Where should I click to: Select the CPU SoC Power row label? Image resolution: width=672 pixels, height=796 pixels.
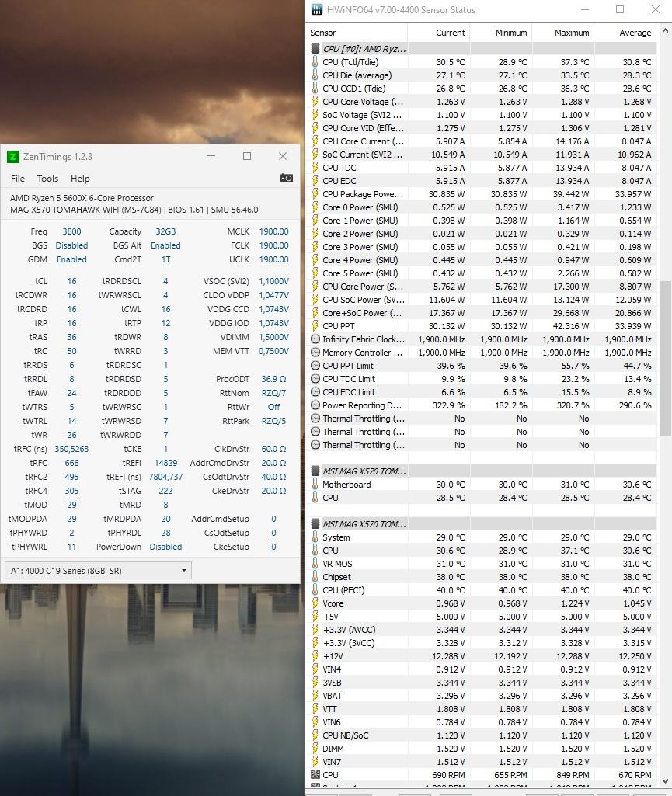[x=364, y=300]
